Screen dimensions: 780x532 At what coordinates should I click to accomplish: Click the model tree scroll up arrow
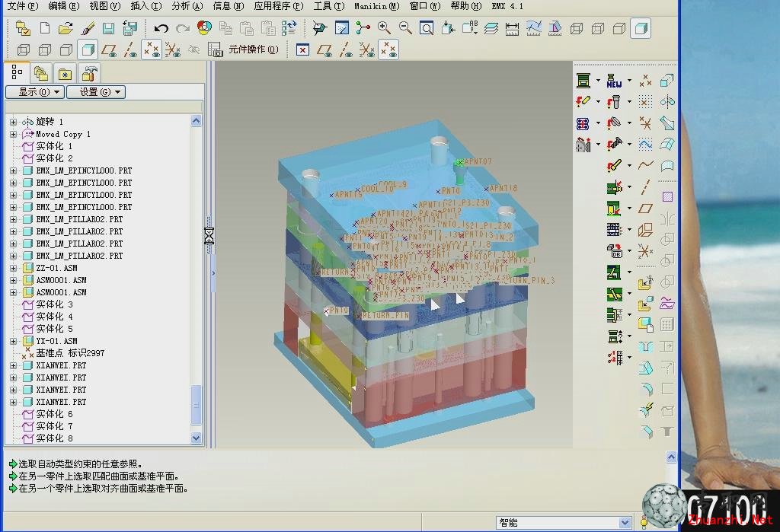(196, 121)
